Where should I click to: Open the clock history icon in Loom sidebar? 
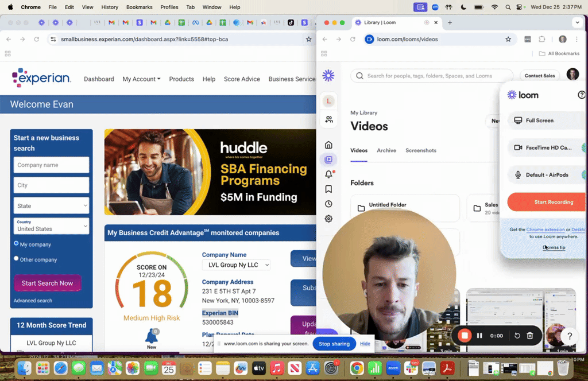[328, 204]
